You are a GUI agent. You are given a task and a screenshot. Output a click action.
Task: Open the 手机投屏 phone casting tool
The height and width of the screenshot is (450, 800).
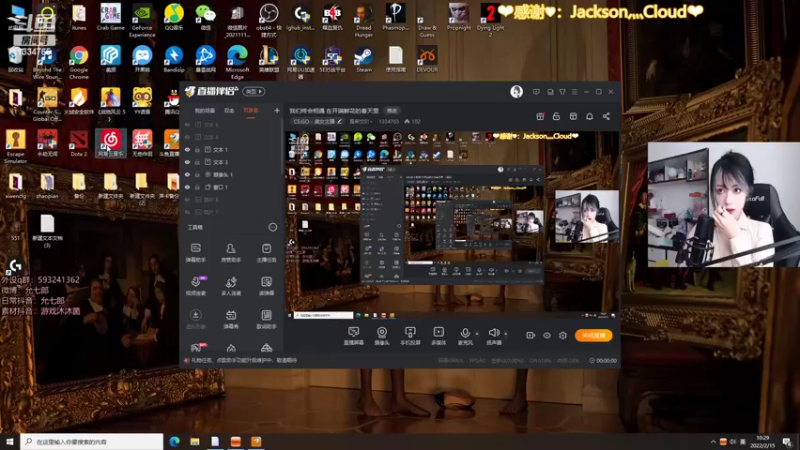410,336
